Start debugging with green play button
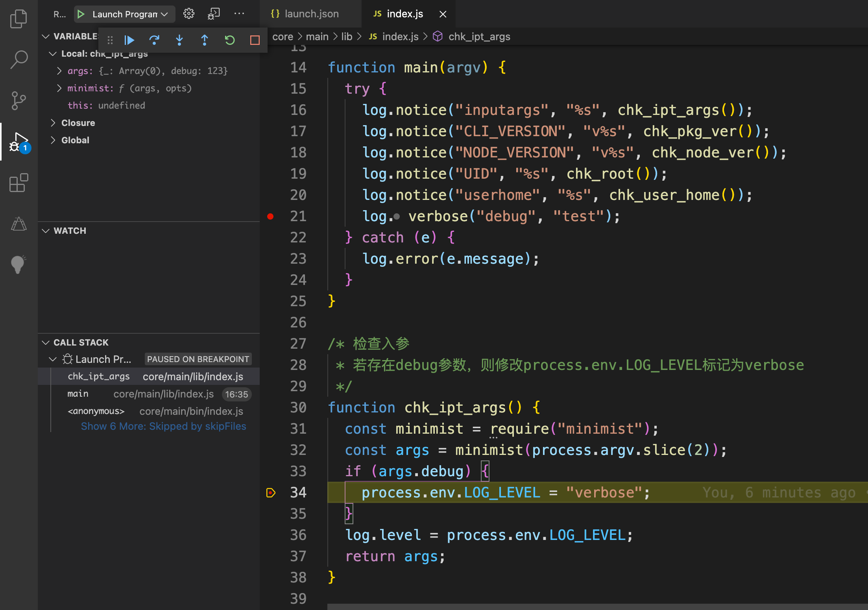868x610 pixels. point(81,14)
